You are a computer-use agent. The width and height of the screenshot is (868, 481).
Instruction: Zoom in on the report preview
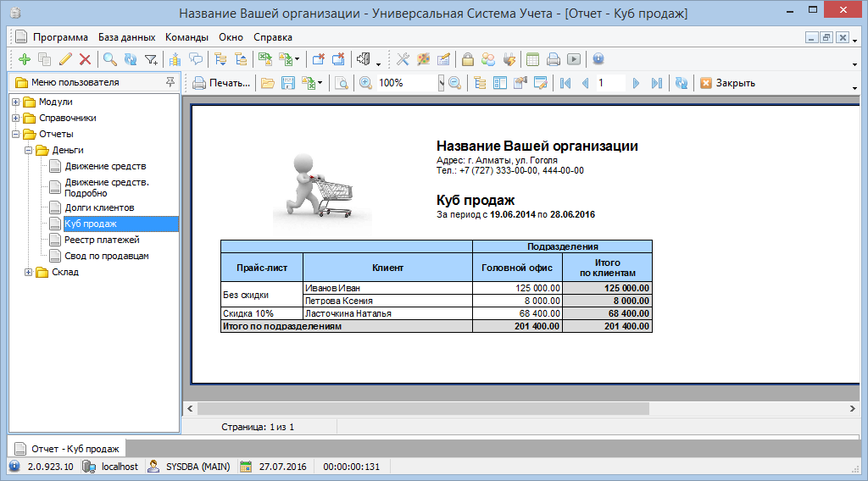coord(365,83)
